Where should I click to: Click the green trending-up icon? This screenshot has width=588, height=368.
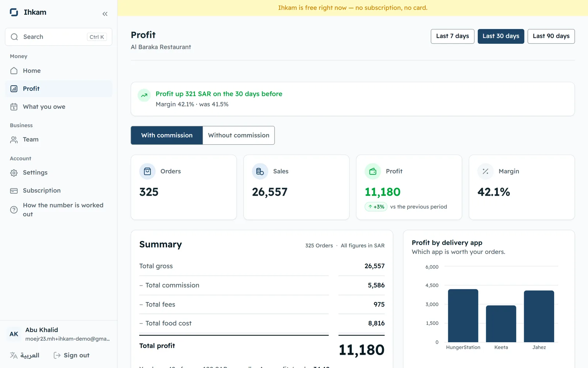(144, 95)
